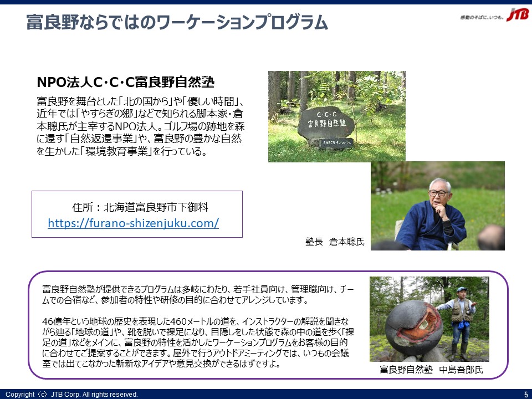Click the slide title 富良野ならではのワーケーションプログラム
This screenshot has height=399, width=532.
point(177,22)
